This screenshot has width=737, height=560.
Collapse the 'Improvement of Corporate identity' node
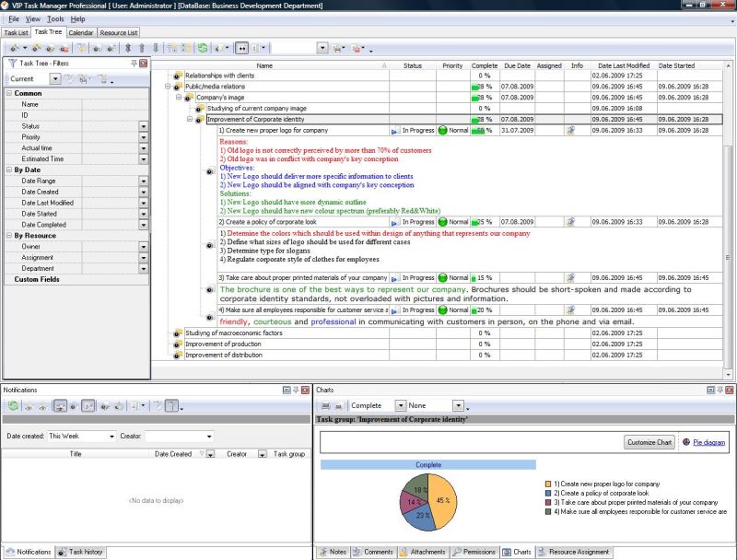click(x=190, y=119)
